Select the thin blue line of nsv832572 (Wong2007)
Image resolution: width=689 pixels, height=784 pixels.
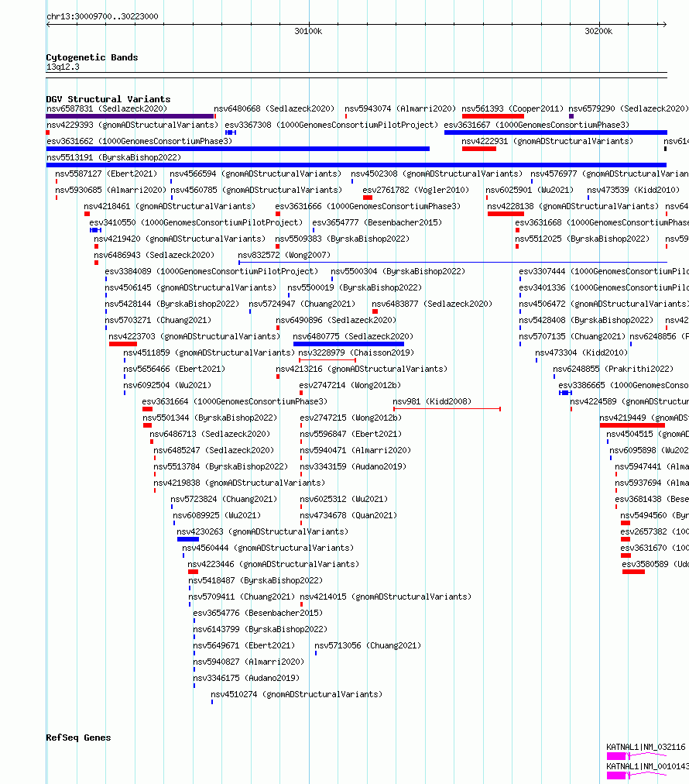click(x=453, y=263)
